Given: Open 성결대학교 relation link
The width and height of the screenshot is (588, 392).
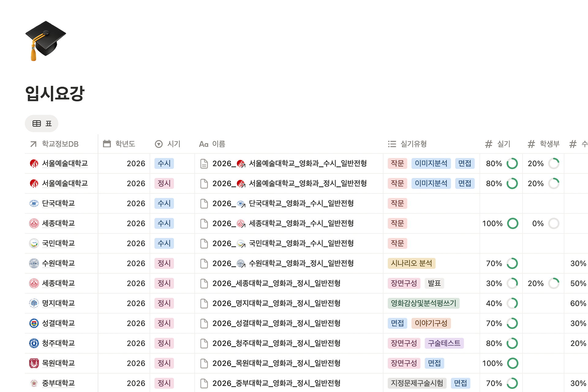Looking at the screenshot, I should [x=58, y=323].
